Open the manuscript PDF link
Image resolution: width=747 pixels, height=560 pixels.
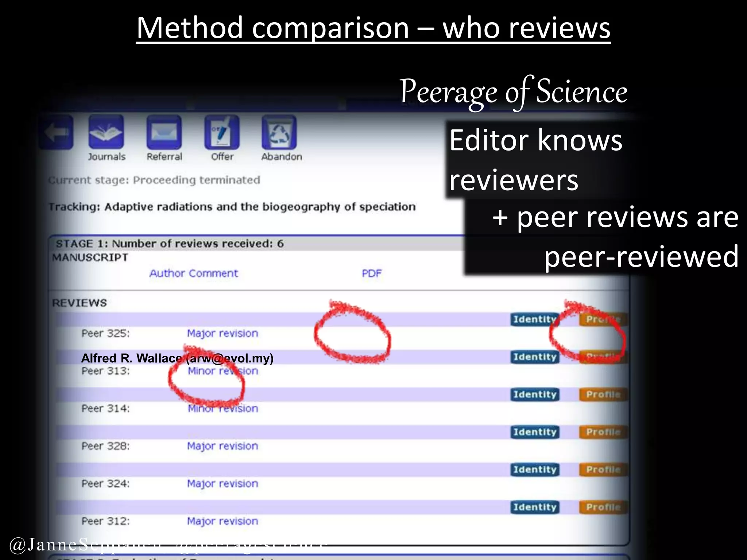pos(372,273)
